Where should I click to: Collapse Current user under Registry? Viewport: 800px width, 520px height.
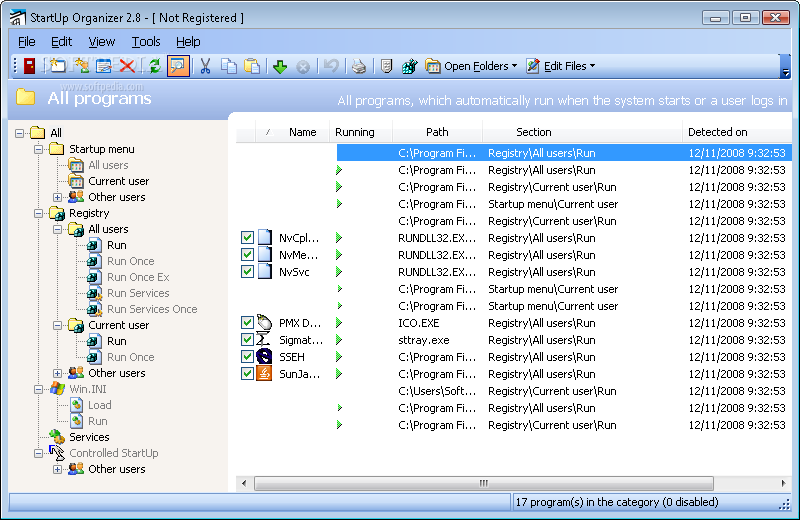pos(57,325)
